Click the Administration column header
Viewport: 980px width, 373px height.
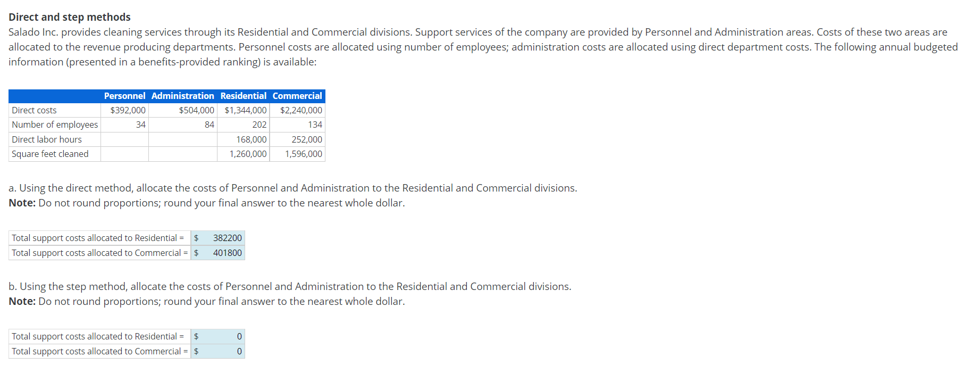(182, 96)
